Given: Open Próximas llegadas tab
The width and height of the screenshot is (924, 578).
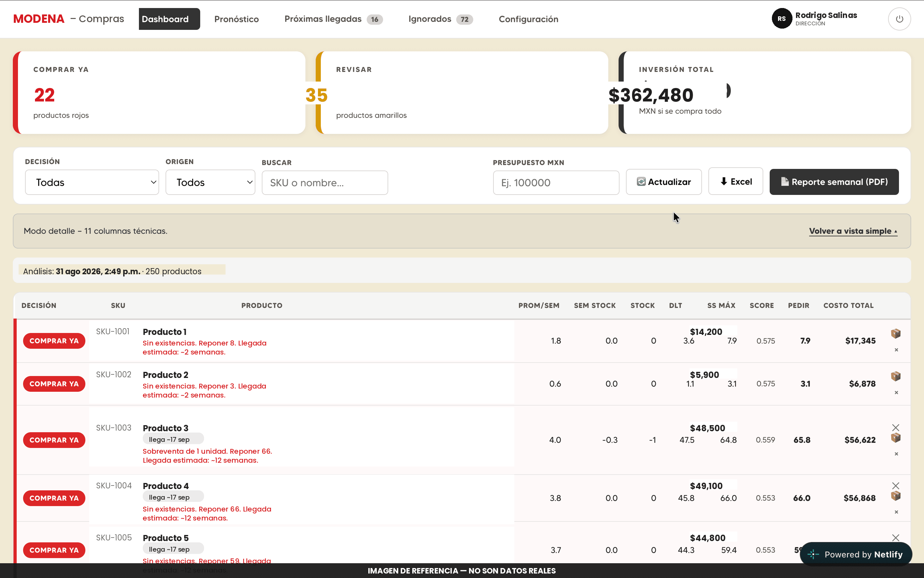Looking at the screenshot, I should (x=333, y=19).
